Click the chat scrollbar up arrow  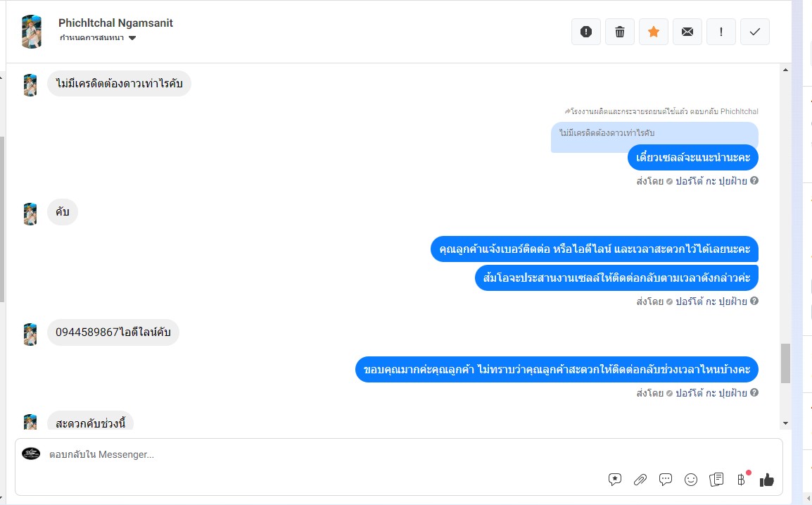pyautogui.click(x=785, y=70)
